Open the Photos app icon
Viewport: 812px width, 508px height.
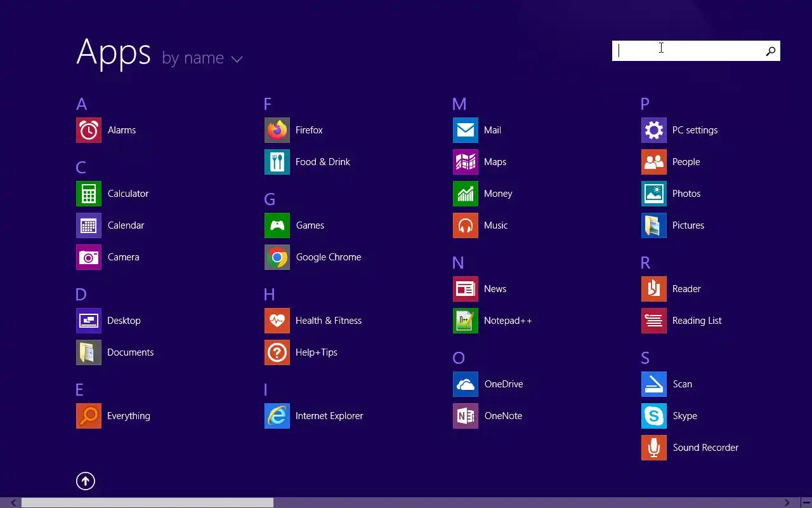(654, 194)
